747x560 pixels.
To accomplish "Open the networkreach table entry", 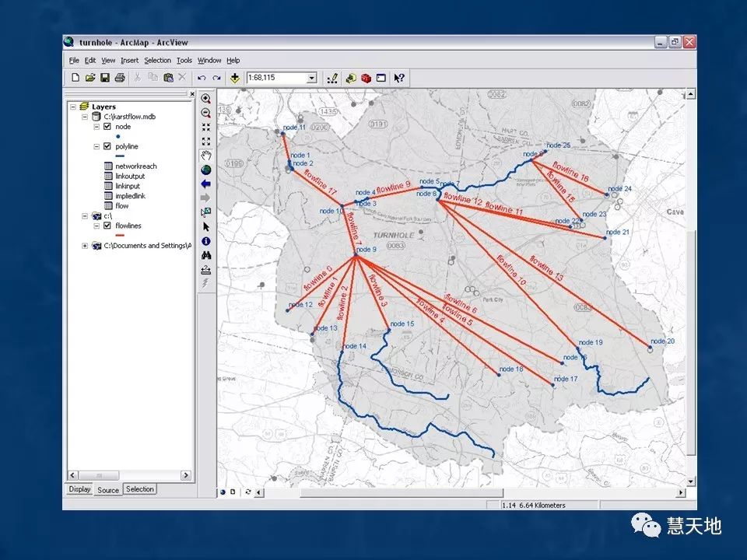I will pos(135,166).
